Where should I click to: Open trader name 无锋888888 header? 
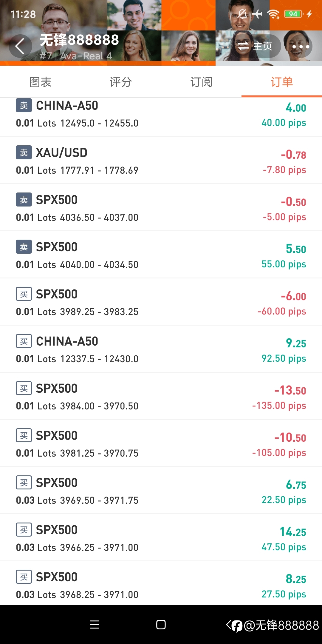click(x=79, y=40)
